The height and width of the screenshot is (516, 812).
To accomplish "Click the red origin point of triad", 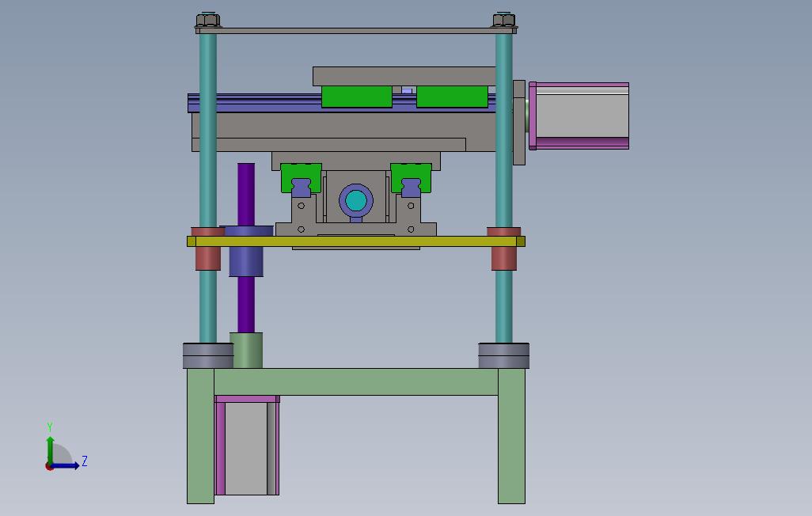I will (49, 467).
